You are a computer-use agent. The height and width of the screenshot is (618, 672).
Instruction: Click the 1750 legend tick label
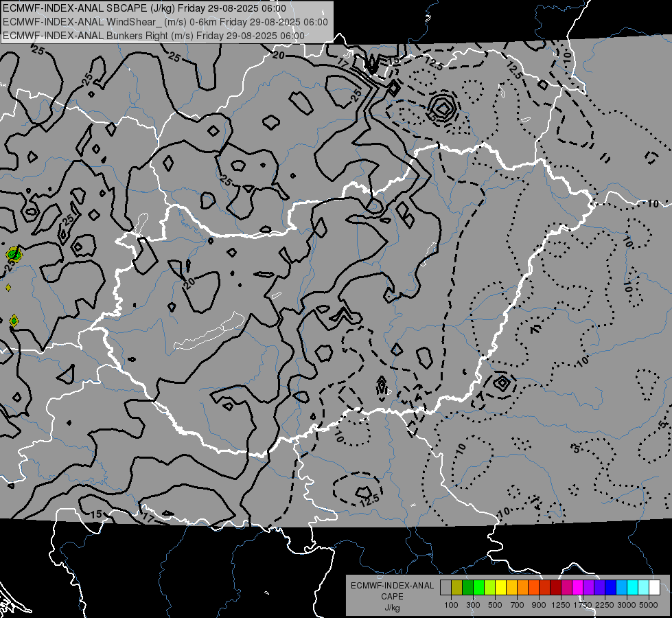pyautogui.click(x=583, y=605)
